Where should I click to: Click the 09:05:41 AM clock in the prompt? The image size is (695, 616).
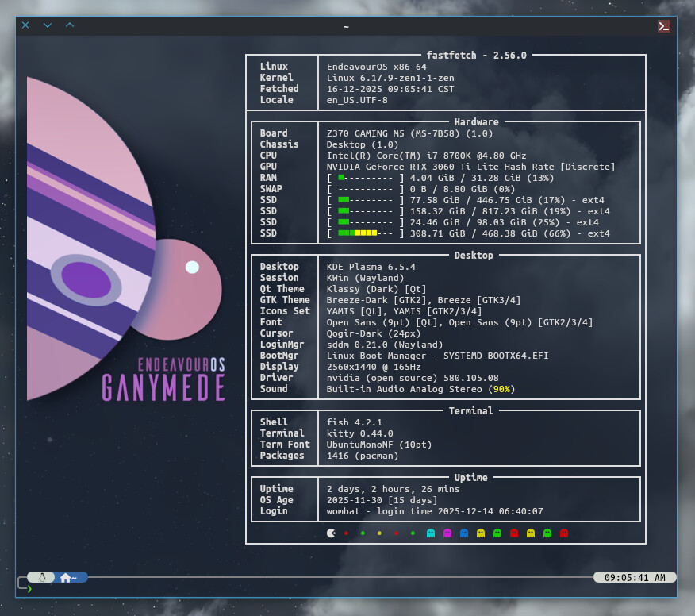[x=635, y=577]
